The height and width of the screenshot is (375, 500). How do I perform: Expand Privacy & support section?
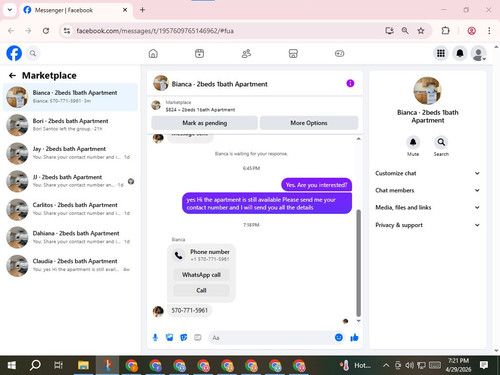[x=428, y=225]
